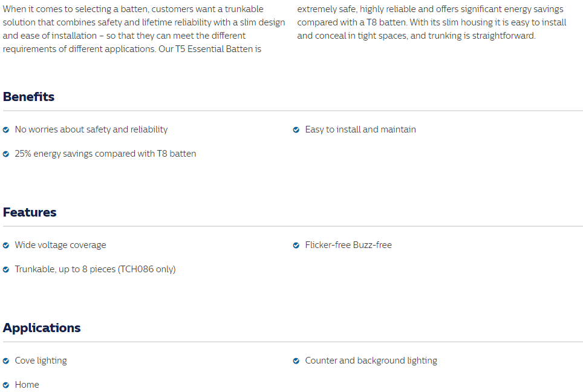This screenshot has height=392, width=583.
Task: Click the "25% energy savings compared with T8 batten" text
Action: tap(105, 154)
